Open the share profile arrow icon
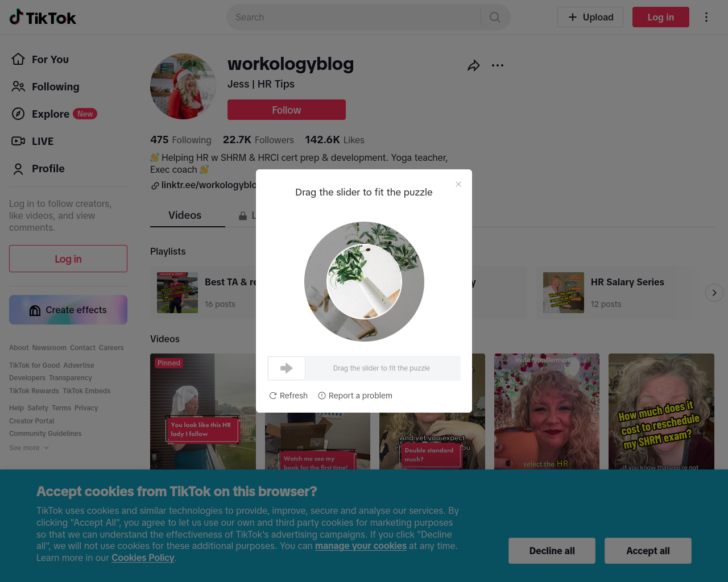 coord(473,66)
